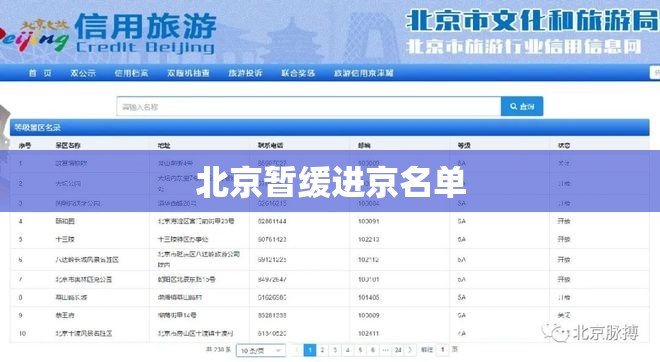
Task: Open the 联合奖惩 menu item
Action: click(298, 73)
